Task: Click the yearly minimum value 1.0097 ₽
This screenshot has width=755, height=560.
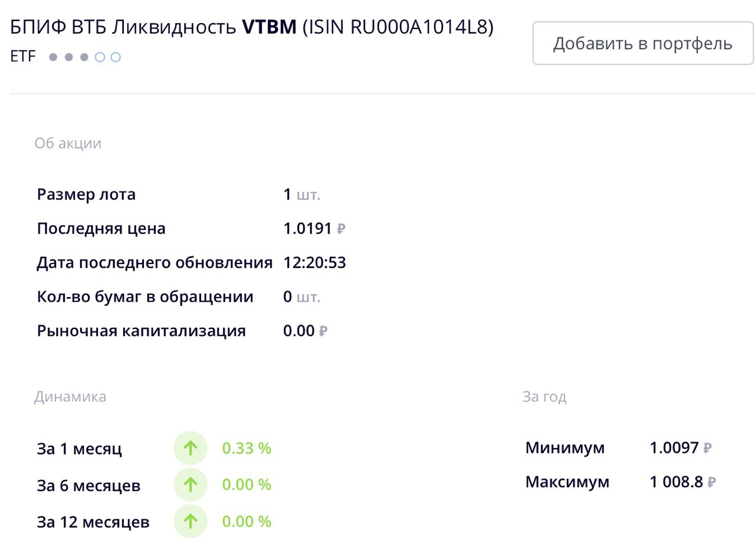Action: (681, 448)
